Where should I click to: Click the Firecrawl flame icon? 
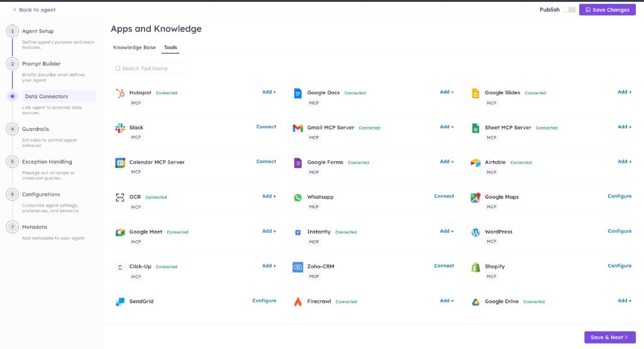coord(297,302)
